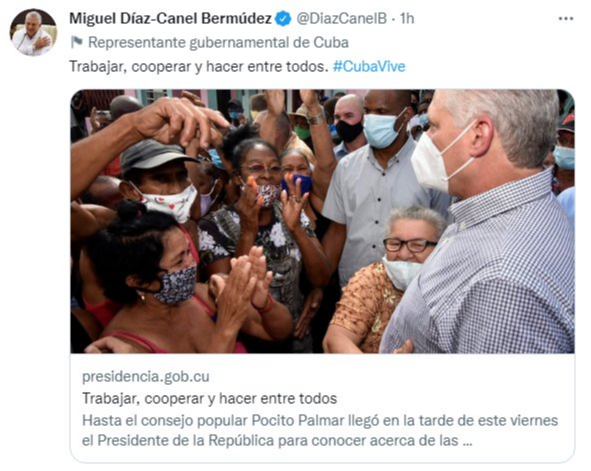Click card description line starting el Presidente

(277, 440)
